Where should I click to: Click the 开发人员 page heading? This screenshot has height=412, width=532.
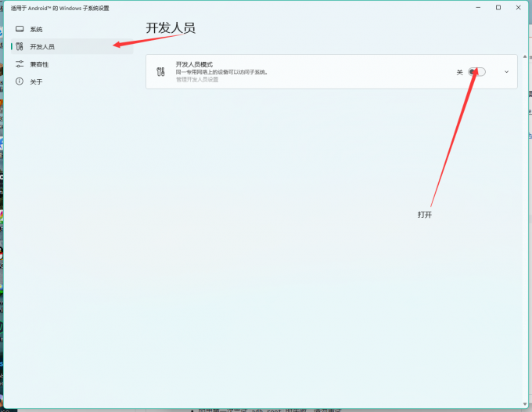(x=171, y=28)
